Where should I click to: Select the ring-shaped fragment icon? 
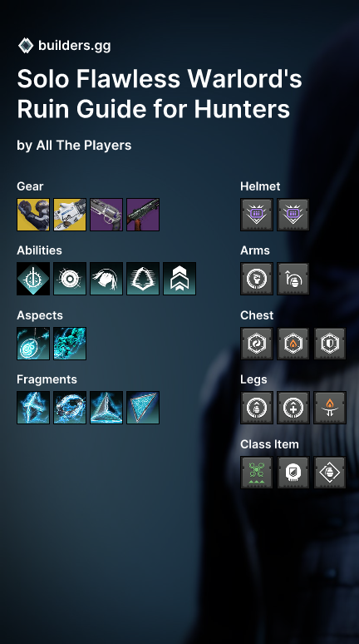(70, 408)
